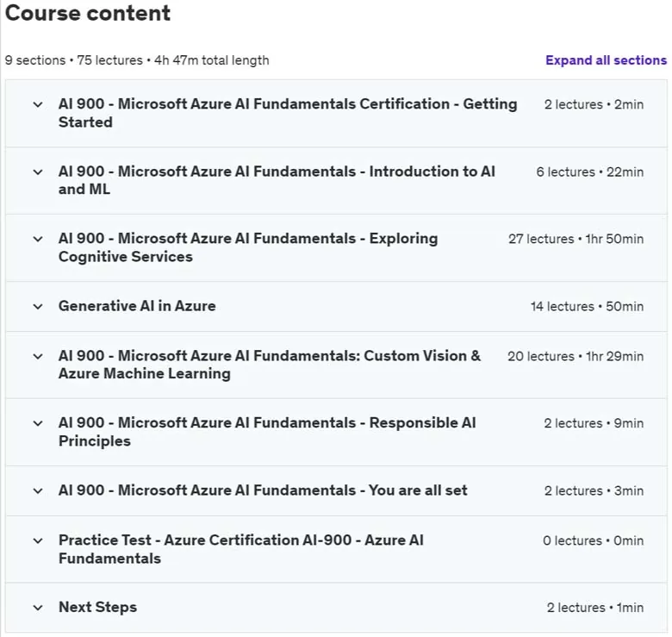Select the You are all set title
This screenshot has width=672, height=637.
pyautogui.click(x=263, y=490)
